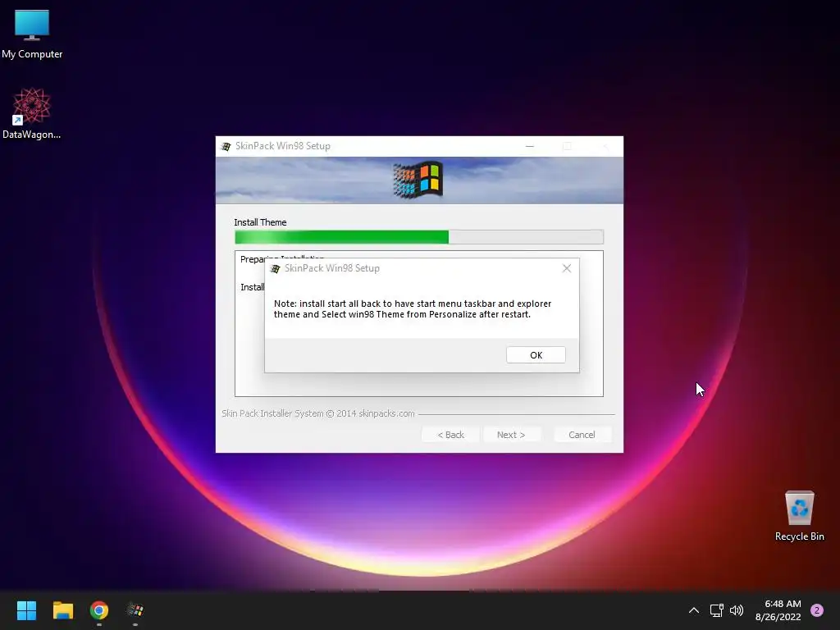Viewport: 840px width, 630px height.
Task: Open the volume control tray icon
Action: tap(737, 610)
